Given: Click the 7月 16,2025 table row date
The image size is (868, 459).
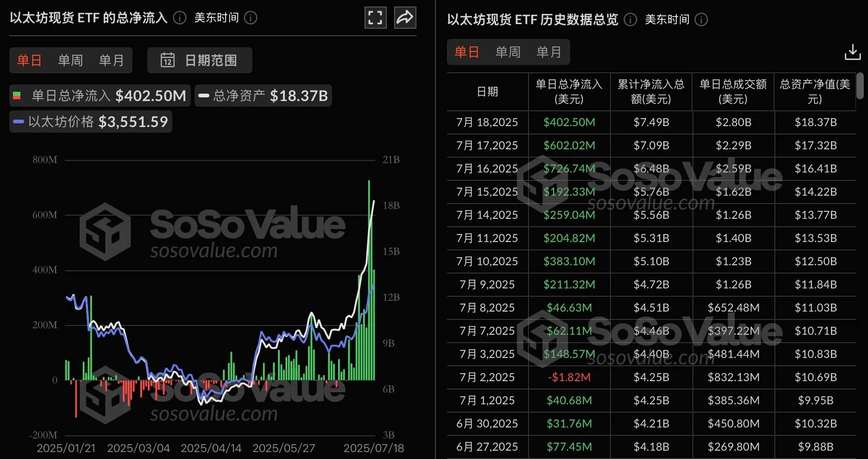Looking at the screenshot, I should pyautogui.click(x=487, y=169).
